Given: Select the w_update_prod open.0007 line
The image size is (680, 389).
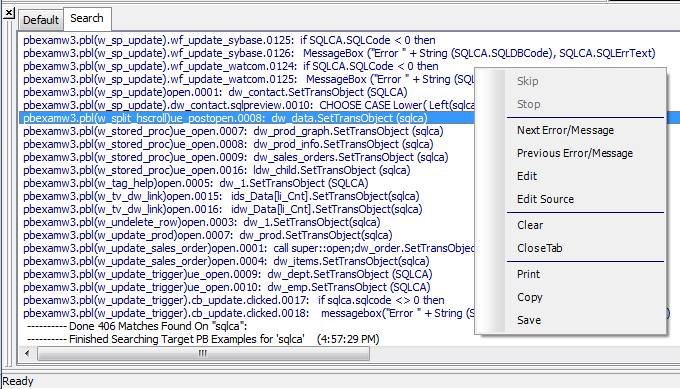Looking at the screenshot, I should (207, 235).
